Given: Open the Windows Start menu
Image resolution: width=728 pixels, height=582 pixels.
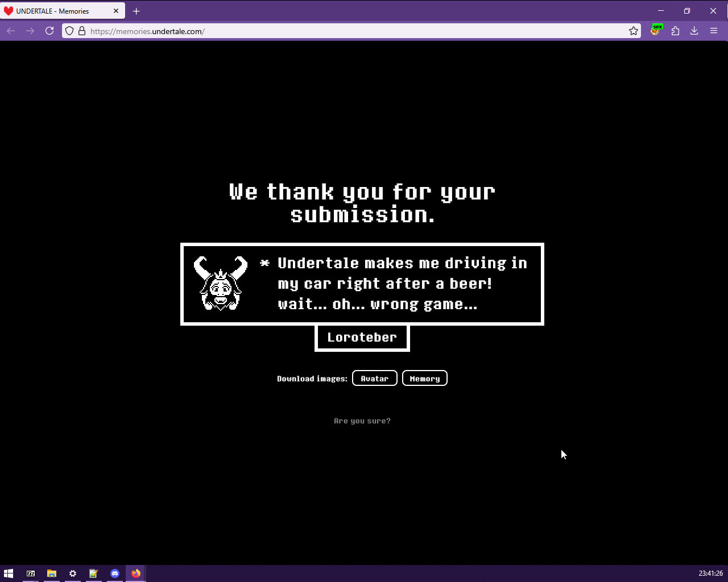Looking at the screenshot, I should pos(9,573).
